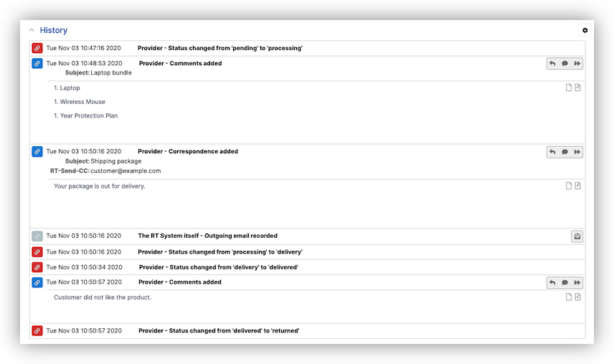Forward the Shipping package correspondence
Image resolution: width=614 pixels, height=364 pixels.
577,152
